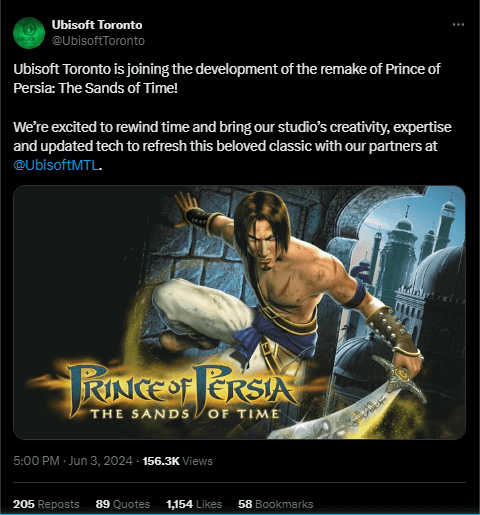Open the Ubisoft Toronto display name

[x=97, y=25]
